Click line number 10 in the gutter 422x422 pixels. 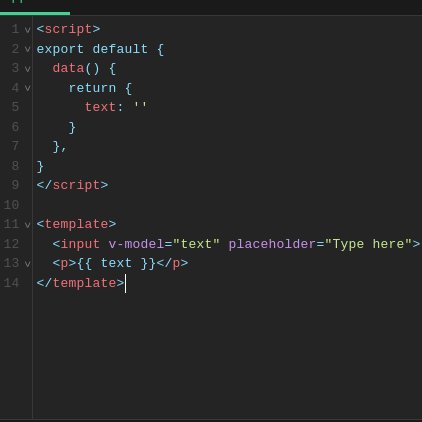click(11, 205)
